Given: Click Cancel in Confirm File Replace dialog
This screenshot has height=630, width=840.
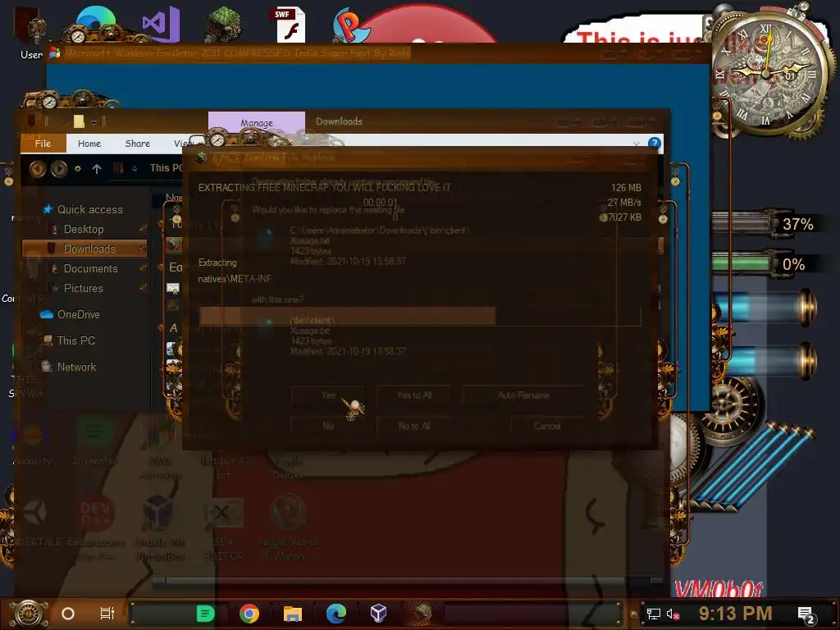Looking at the screenshot, I should point(547,426).
